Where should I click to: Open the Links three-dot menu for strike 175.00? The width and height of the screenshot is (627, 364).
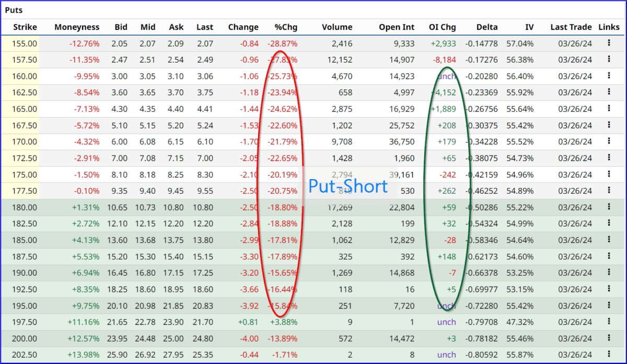[609, 174]
